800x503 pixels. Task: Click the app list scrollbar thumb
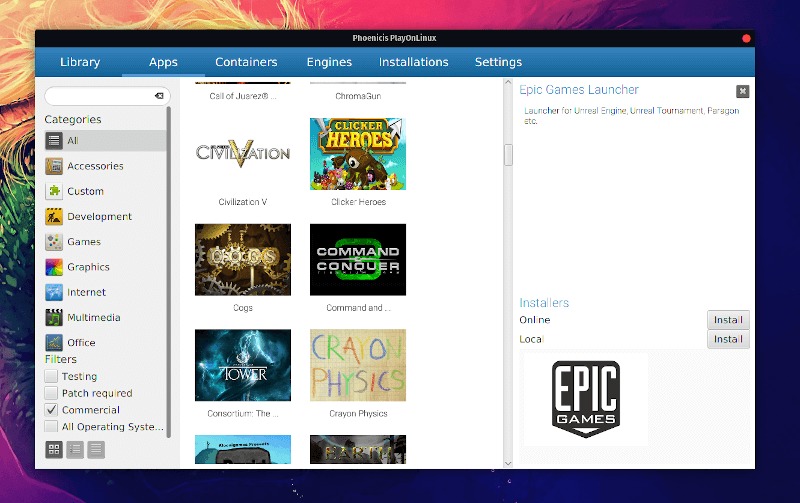pos(508,155)
